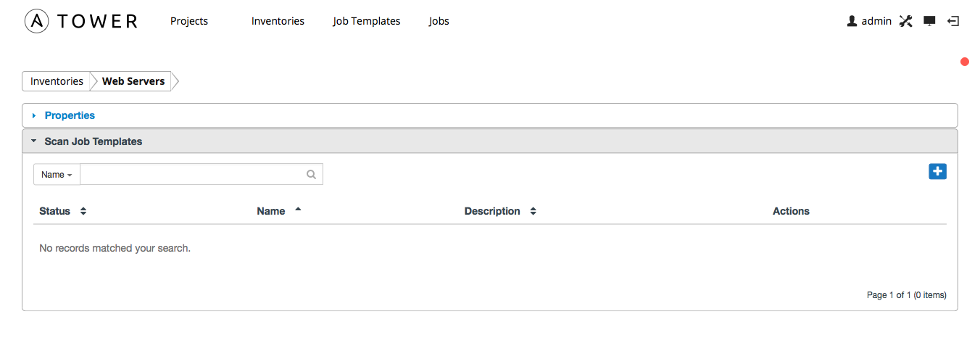Expand the Properties section

point(70,115)
